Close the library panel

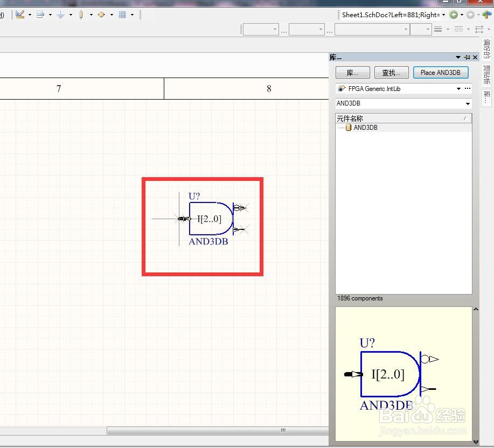475,57
